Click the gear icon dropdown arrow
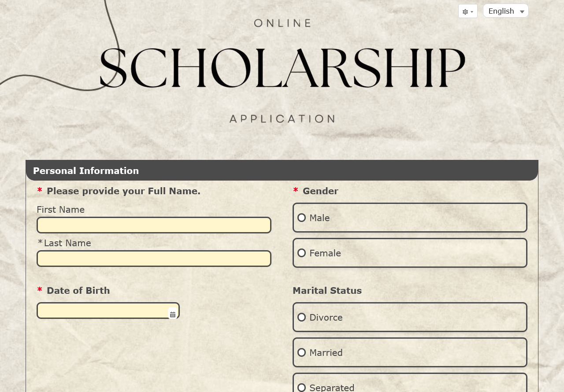Image resolution: width=564 pixels, height=392 pixels. pyautogui.click(x=473, y=11)
